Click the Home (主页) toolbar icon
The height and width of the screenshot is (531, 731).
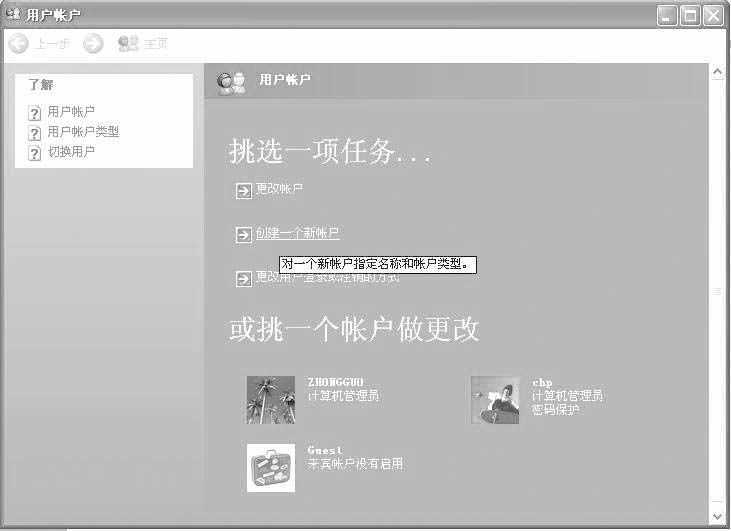pyautogui.click(x=128, y=44)
